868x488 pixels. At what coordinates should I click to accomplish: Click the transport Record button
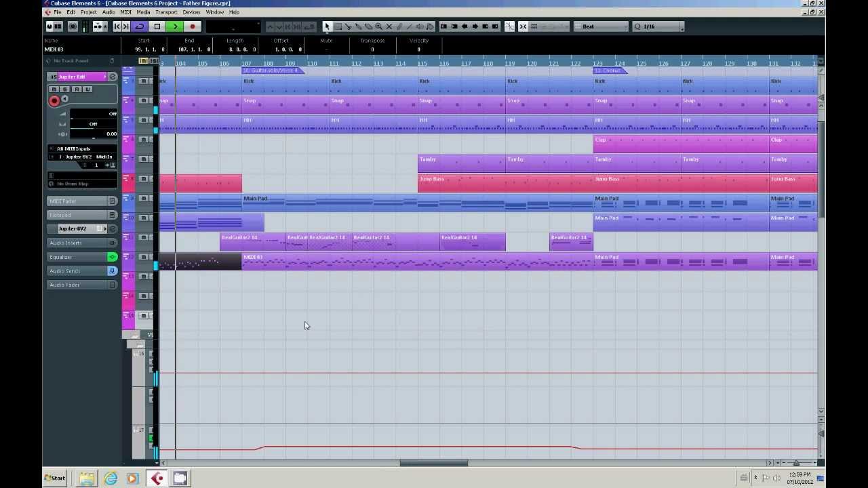tap(193, 26)
